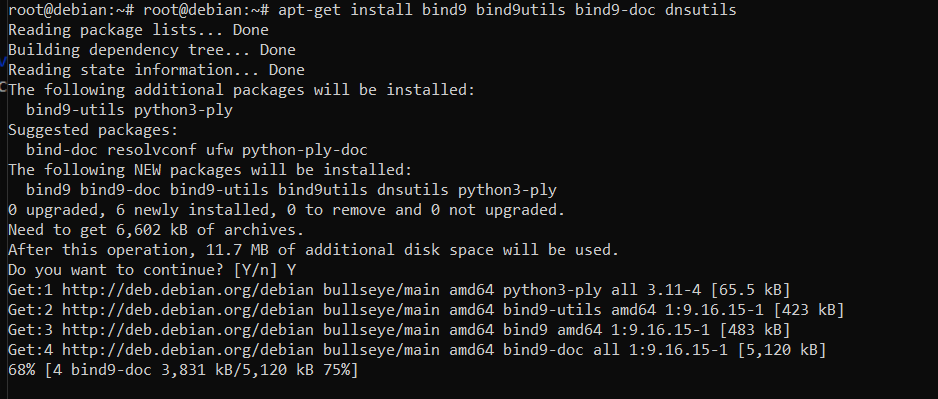Click the '[5,120 kB]' size of bind9-doc
938x399 pixels.
782,351
